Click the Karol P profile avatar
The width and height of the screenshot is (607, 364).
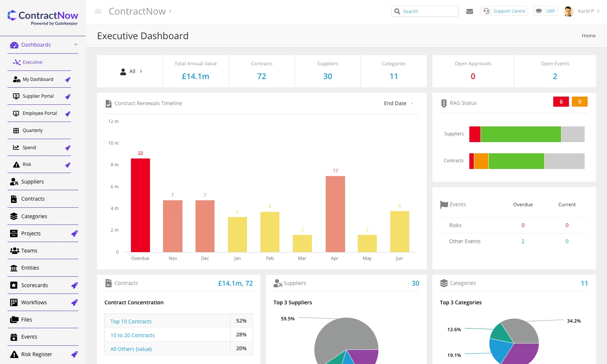pos(568,11)
